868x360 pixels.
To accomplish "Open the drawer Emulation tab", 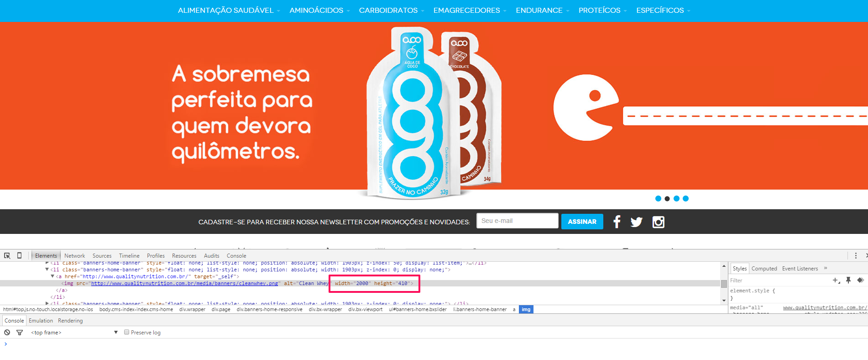I will coord(41,320).
